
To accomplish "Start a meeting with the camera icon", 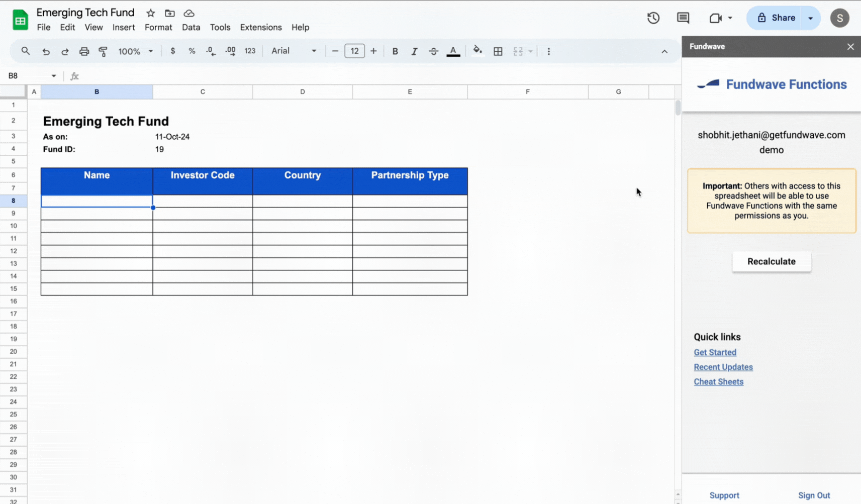I will pyautogui.click(x=715, y=18).
